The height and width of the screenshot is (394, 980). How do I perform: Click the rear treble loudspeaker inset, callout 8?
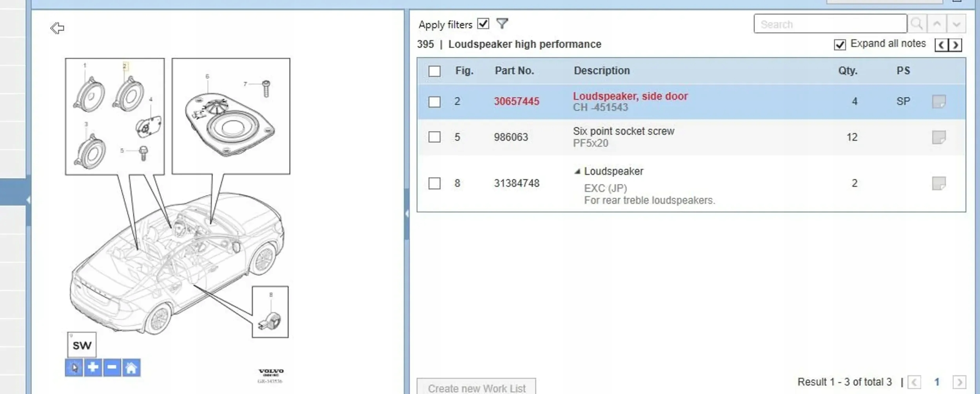pos(270,312)
